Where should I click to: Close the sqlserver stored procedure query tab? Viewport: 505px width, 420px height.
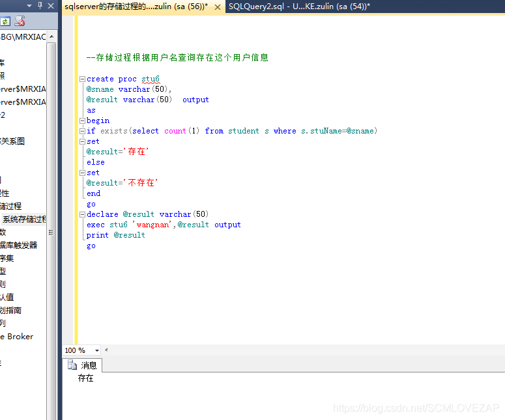[218, 7]
